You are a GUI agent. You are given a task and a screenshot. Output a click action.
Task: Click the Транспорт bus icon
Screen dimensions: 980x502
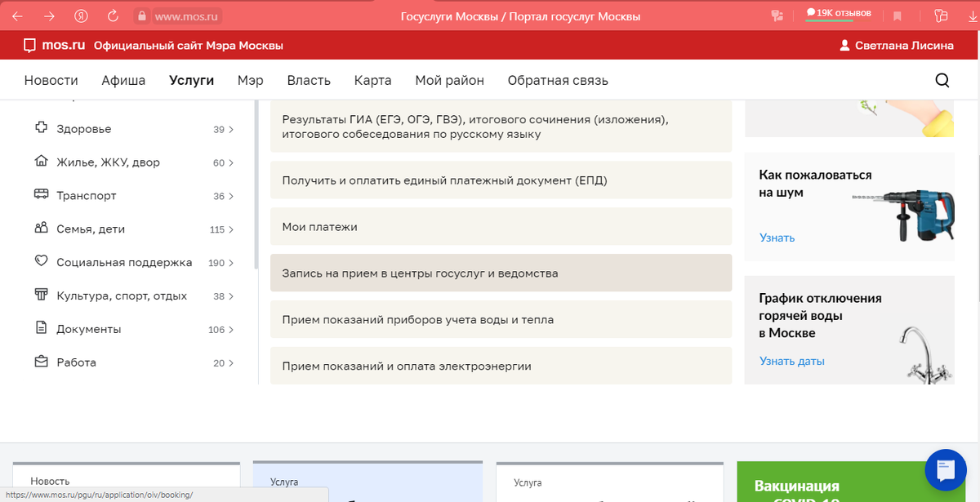pyautogui.click(x=41, y=195)
